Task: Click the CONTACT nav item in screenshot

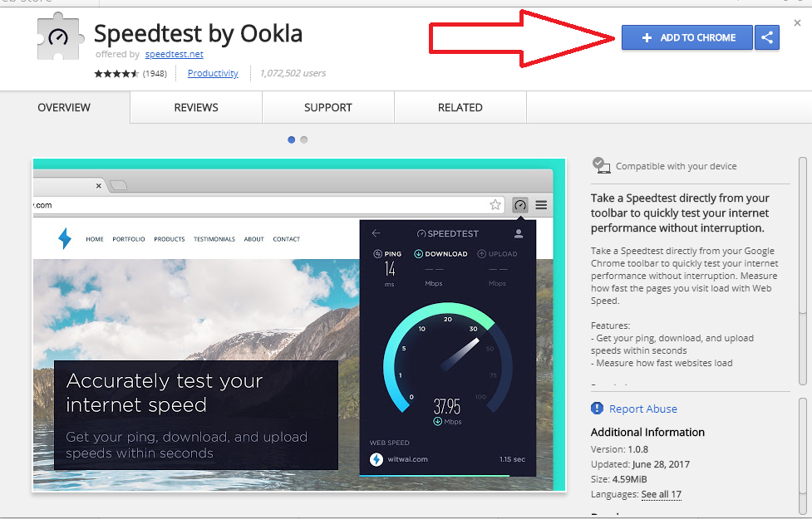Action: (x=287, y=239)
